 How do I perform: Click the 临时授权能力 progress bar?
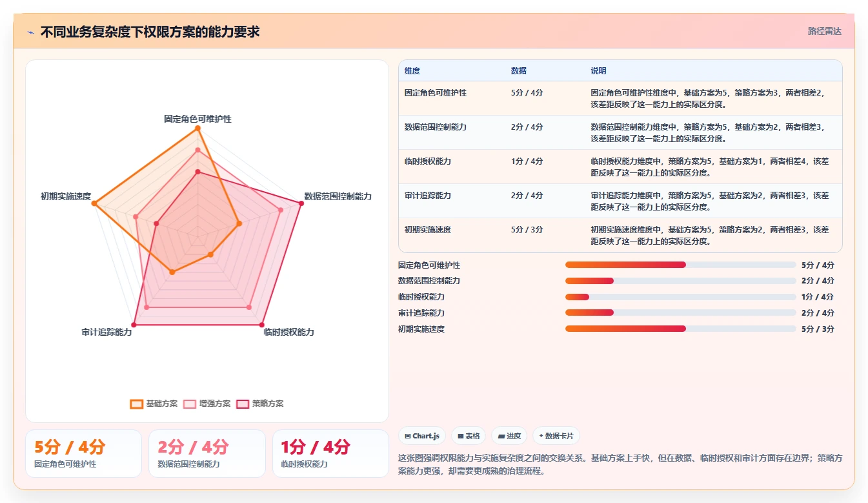click(x=680, y=297)
